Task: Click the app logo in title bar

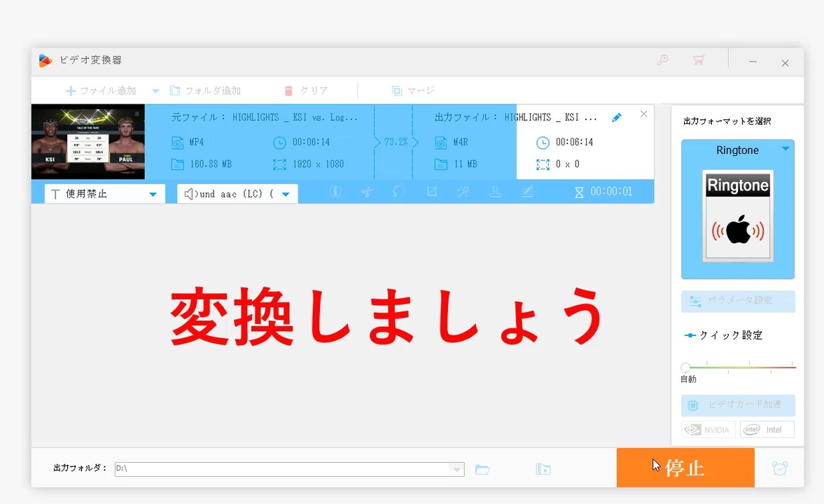Action: click(46, 61)
